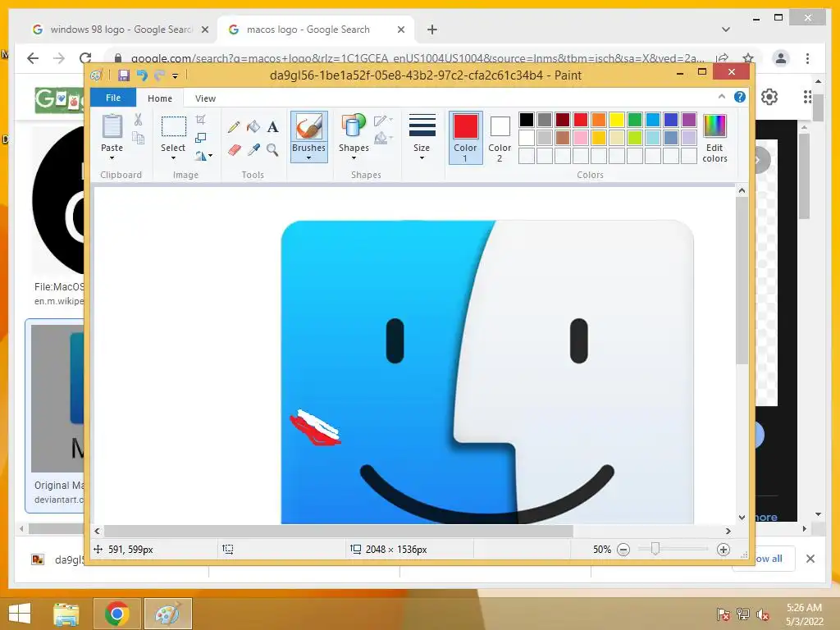Image resolution: width=840 pixels, height=630 pixels.
Task: Pick the yellow color swatch
Action: point(617,120)
